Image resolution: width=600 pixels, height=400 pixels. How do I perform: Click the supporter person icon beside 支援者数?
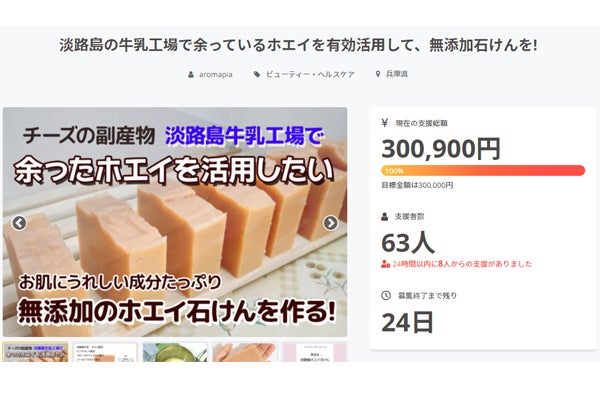pyautogui.click(x=385, y=217)
